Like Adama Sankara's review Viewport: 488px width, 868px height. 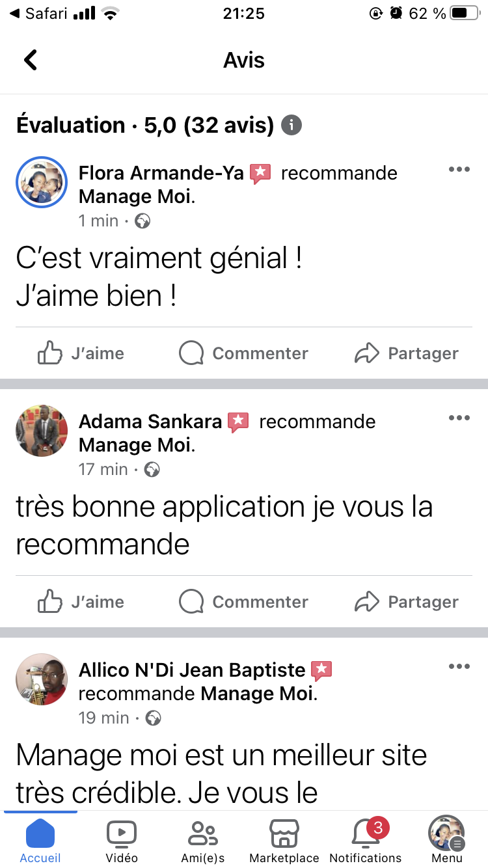click(81, 602)
